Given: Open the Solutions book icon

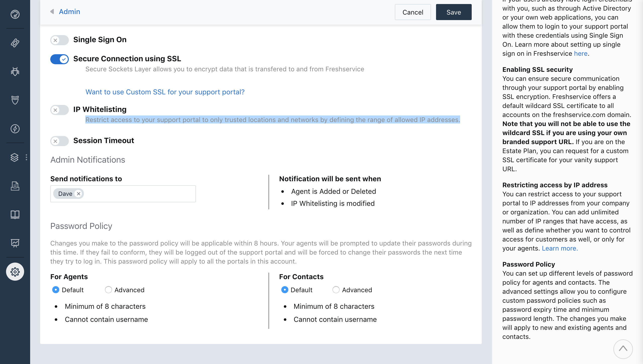Looking at the screenshot, I should pos(15,215).
